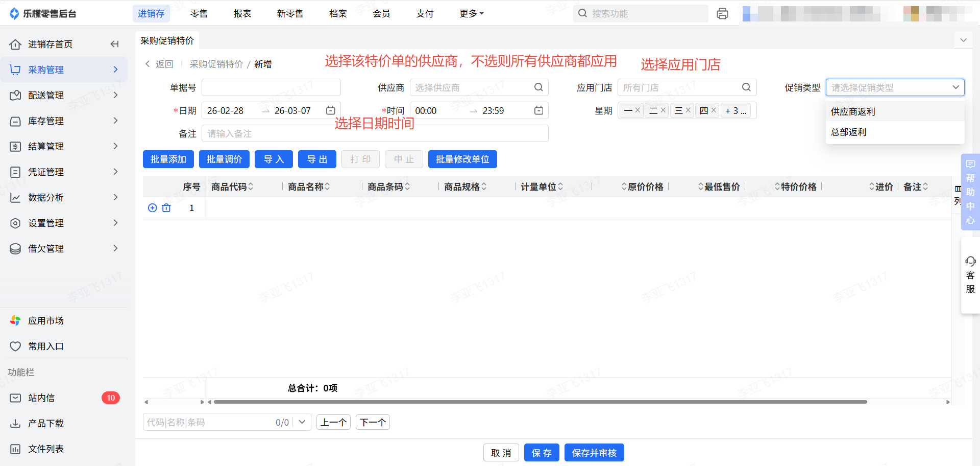The width and height of the screenshot is (980, 466).
Task: Click the 常用入口 heart icon
Action: (15, 346)
